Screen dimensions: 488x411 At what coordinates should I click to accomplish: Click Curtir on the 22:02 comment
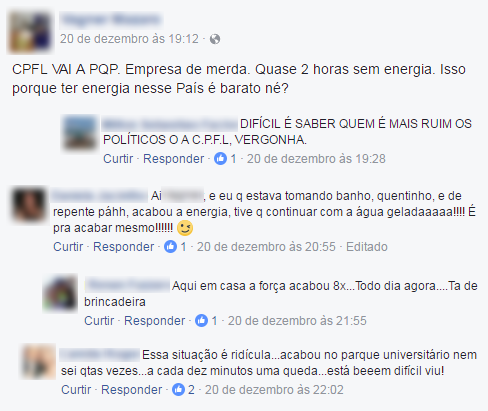click(x=76, y=390)
